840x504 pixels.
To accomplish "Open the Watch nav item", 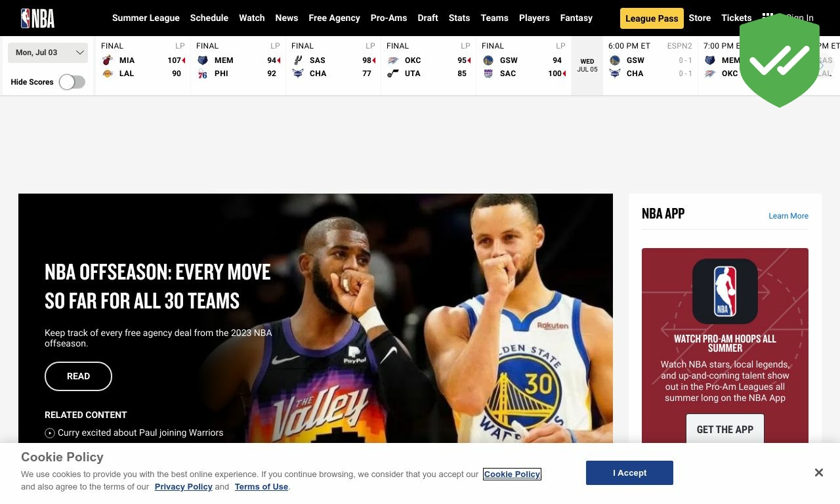I will pyautogui.click(x=252, y=18).
